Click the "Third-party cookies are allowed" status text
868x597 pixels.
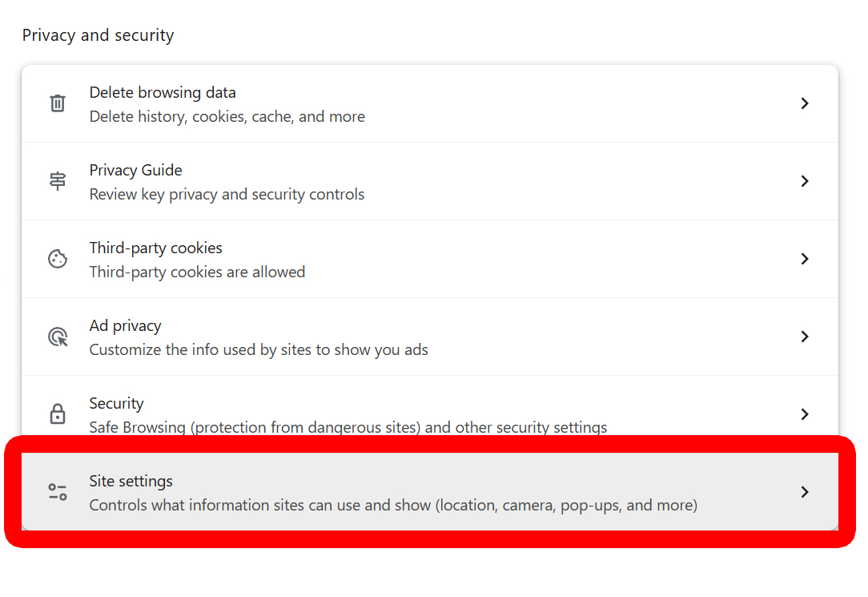coord(197,272)
